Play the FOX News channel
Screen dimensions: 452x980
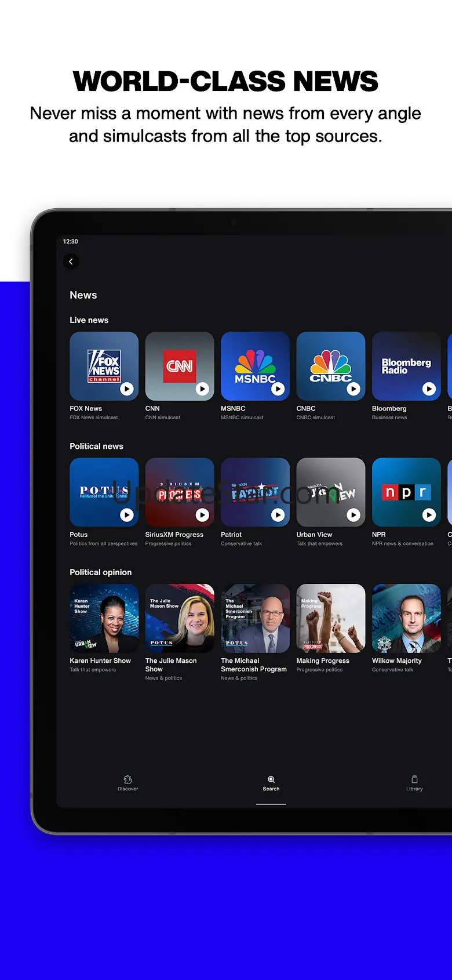126,389
